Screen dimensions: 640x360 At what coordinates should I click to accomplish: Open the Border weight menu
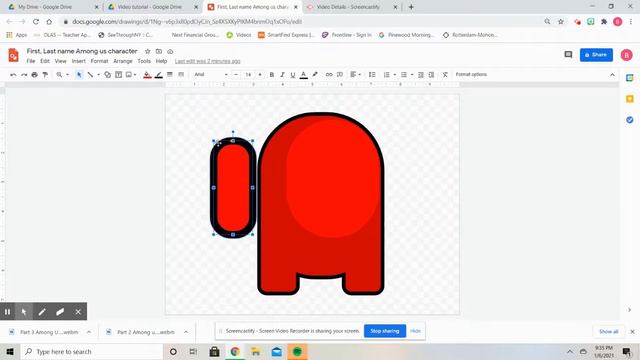(170, 75)
